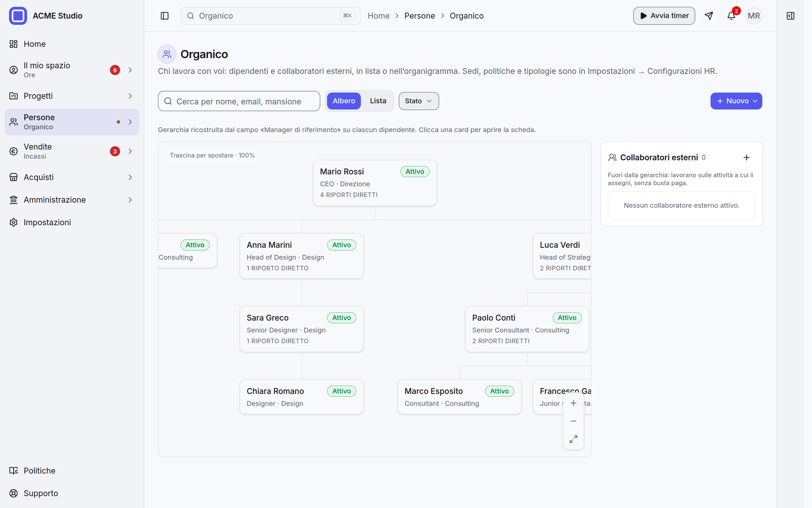Open Sara Greco card

point(301,329)
